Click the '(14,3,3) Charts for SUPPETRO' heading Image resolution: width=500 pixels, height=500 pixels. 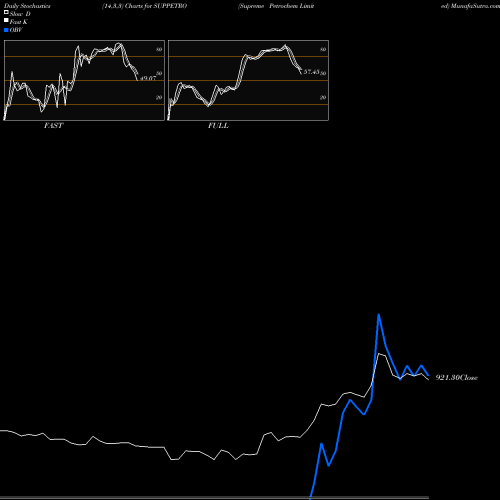coord(145,6)
